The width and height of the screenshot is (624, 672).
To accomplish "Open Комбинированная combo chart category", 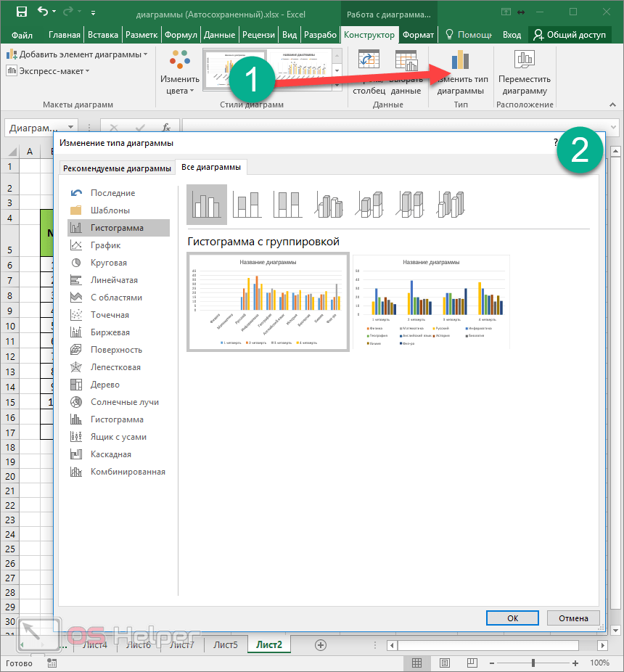I will pos(128,472).
